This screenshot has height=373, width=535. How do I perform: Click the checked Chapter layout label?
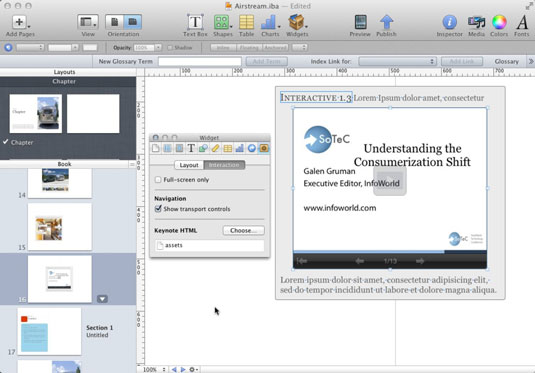click(22, 143)
